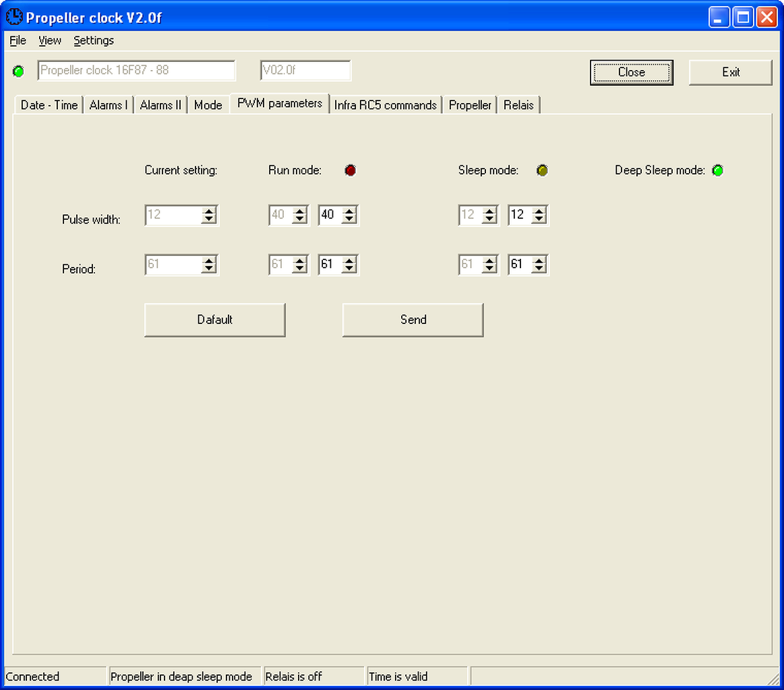Click up arrow of Current setting pulse width
This screenshot has height=690, width=784.
(209, 211)
